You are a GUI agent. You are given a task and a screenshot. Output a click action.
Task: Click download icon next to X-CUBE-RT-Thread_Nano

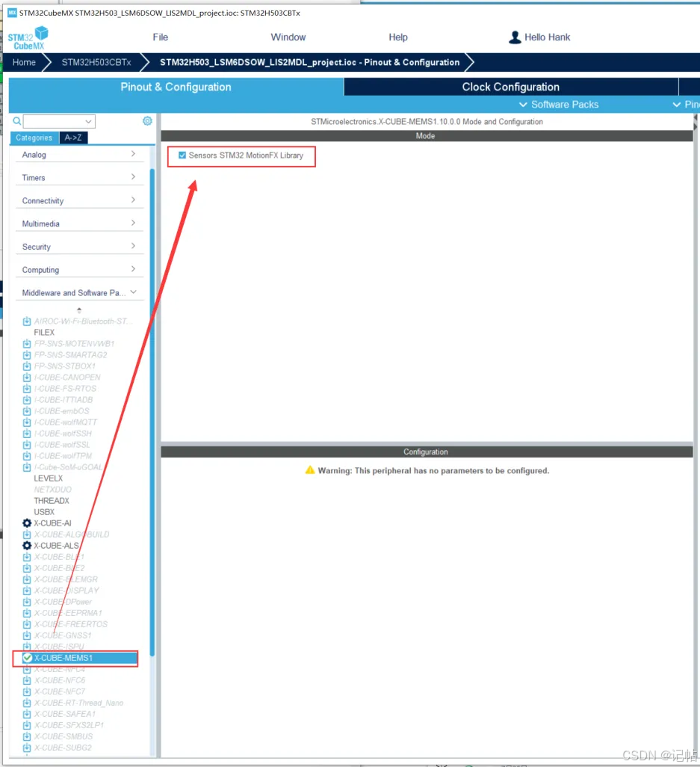(x=27, y=703)
